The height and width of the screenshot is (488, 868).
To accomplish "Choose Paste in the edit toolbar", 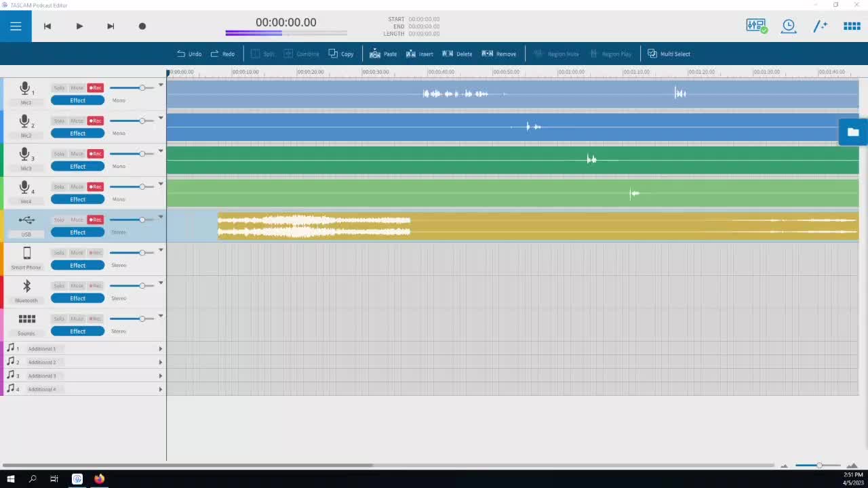I will click(383, 54).
